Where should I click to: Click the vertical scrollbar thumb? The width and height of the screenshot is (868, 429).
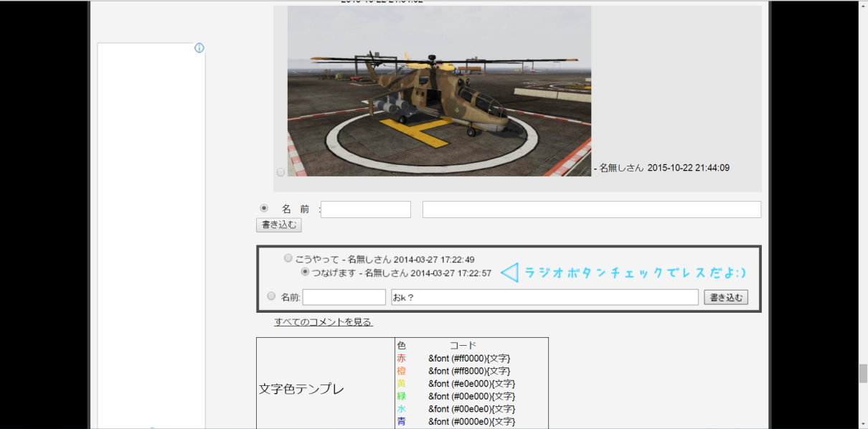click(x=863, y=374)
